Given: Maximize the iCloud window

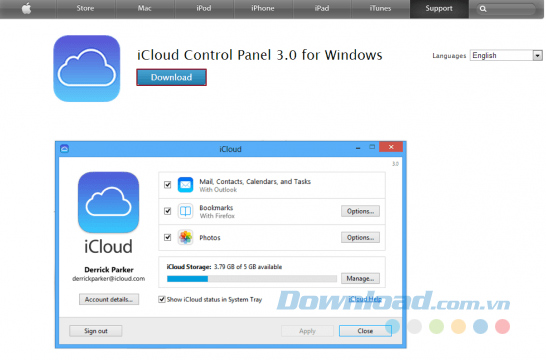Looking at the screenshot, I should [x=372, y=147].
